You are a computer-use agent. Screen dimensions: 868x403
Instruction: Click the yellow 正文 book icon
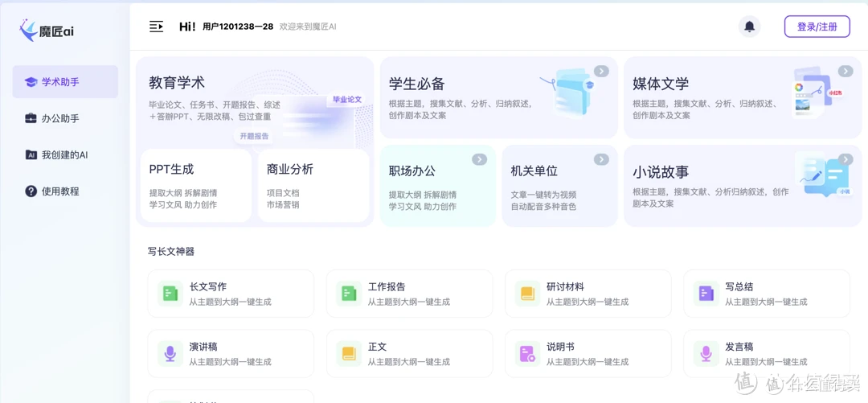click(x=350, y=353)
